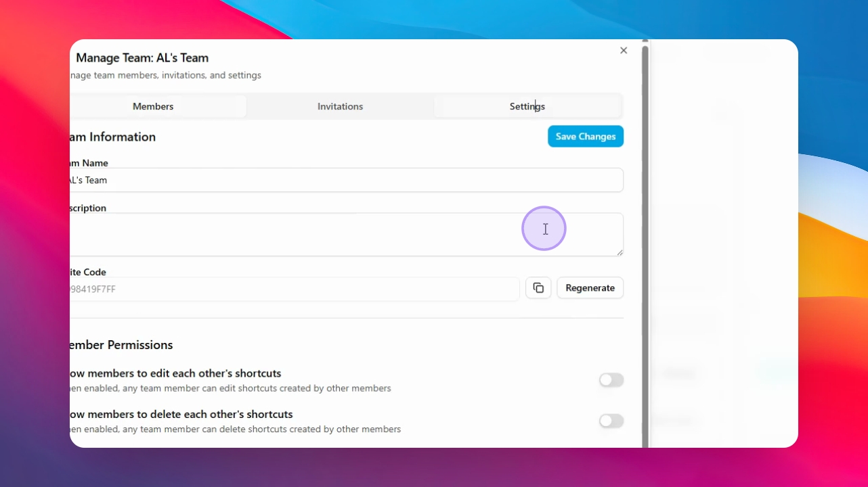Open the Invitations tab
Image resolution: width=868 pixels, height=487 pixels.
340,106
